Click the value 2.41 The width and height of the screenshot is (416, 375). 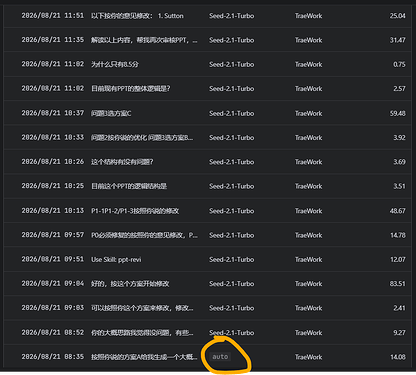pos(399,308)
